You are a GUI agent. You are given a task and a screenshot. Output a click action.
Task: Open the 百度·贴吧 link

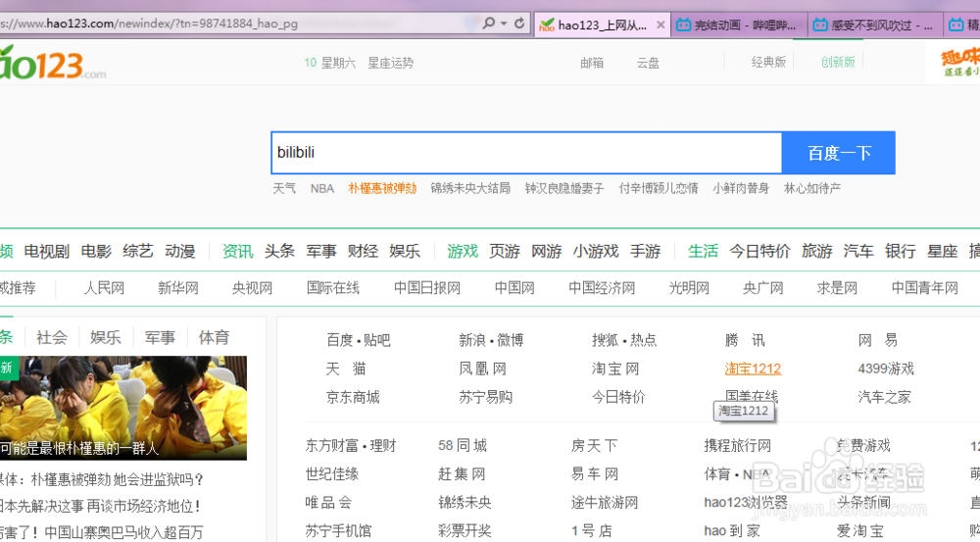point(359,340)
